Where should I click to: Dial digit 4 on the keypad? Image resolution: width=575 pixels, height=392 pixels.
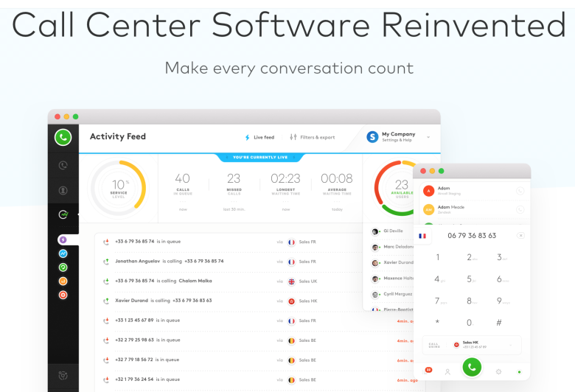[439, 279]
